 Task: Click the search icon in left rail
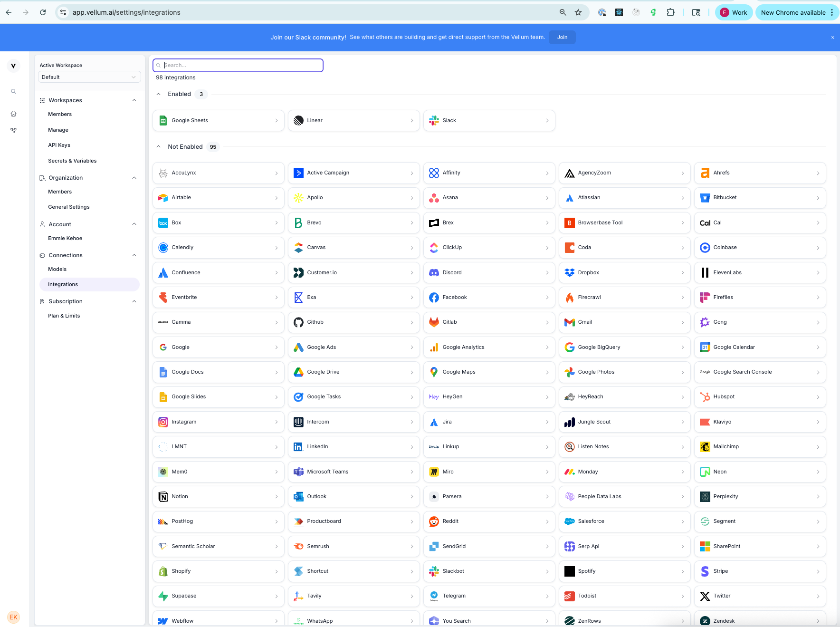pyautogui.click(x=13, y=91)
